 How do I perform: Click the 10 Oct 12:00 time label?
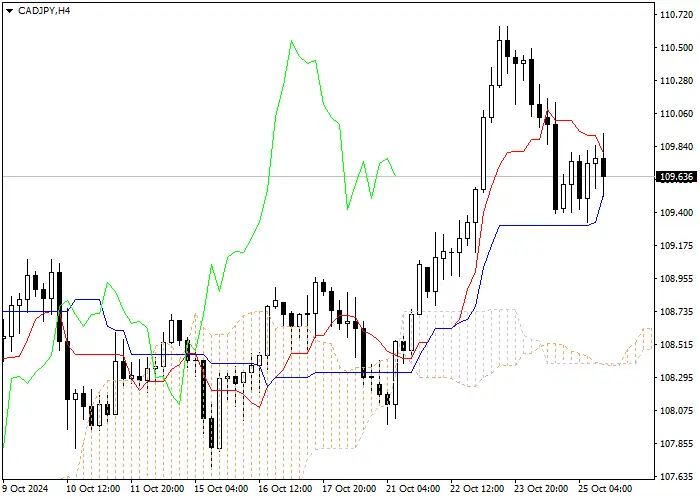tap(93, 488)
